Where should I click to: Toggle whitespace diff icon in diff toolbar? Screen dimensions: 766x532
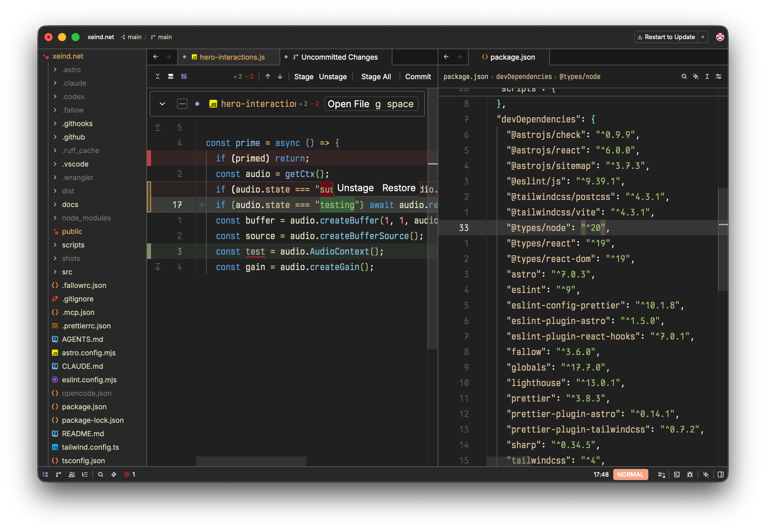click(x=184, y=77)
